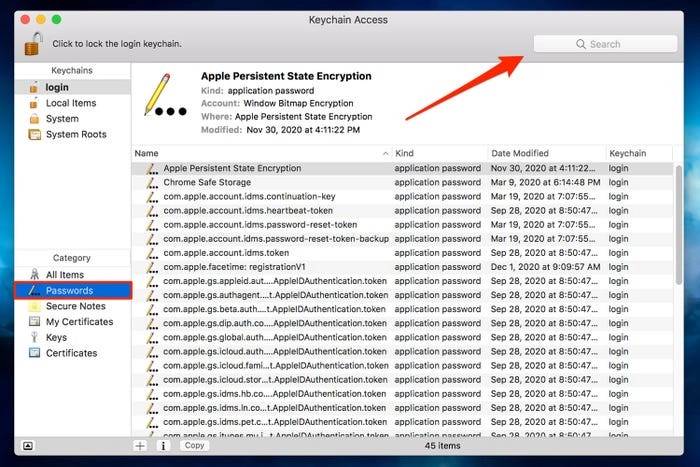Image resolution: width=700 pixels, height=467 pixels.
Task: Show the Keys category
Action: pyautogui.click(x=56, y=338)
